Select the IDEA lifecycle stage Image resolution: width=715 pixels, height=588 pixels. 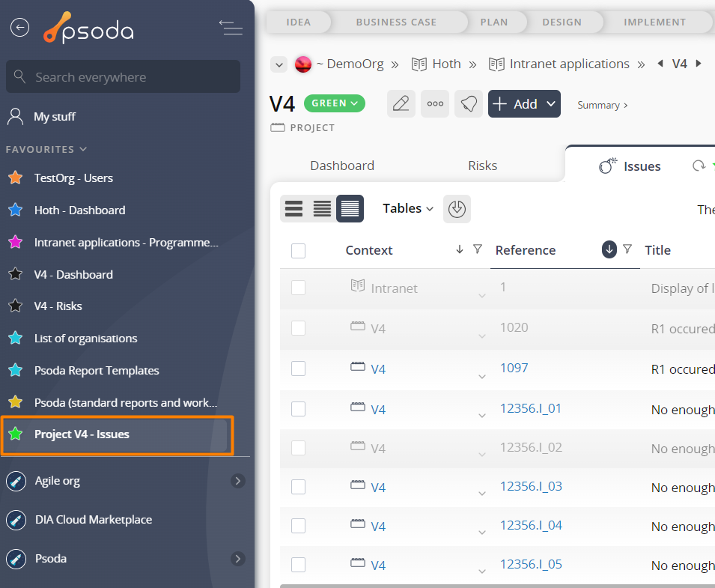(299, 22)
